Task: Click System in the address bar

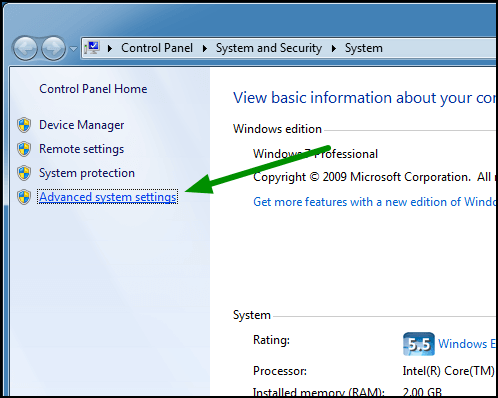Action: click(364, 48)
